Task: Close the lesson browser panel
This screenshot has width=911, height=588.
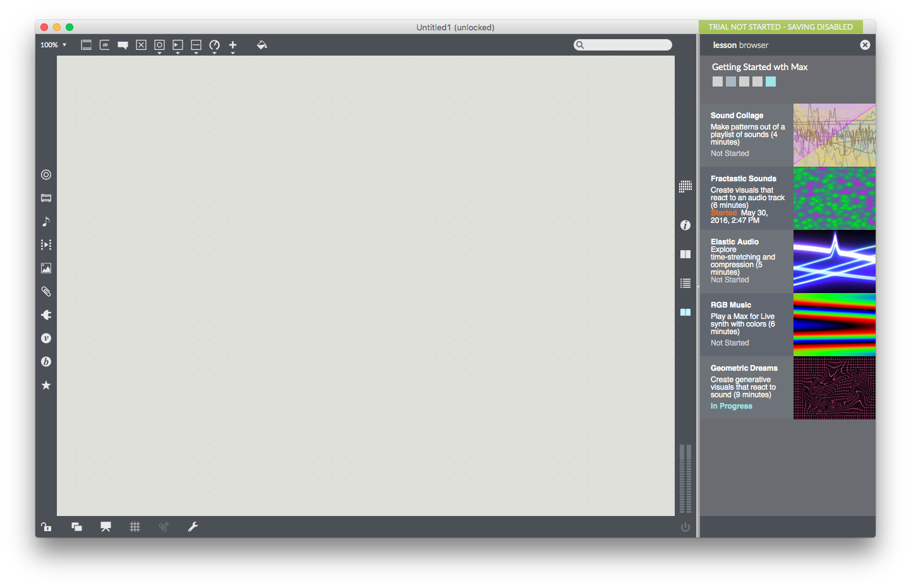Action: [865, 45]
